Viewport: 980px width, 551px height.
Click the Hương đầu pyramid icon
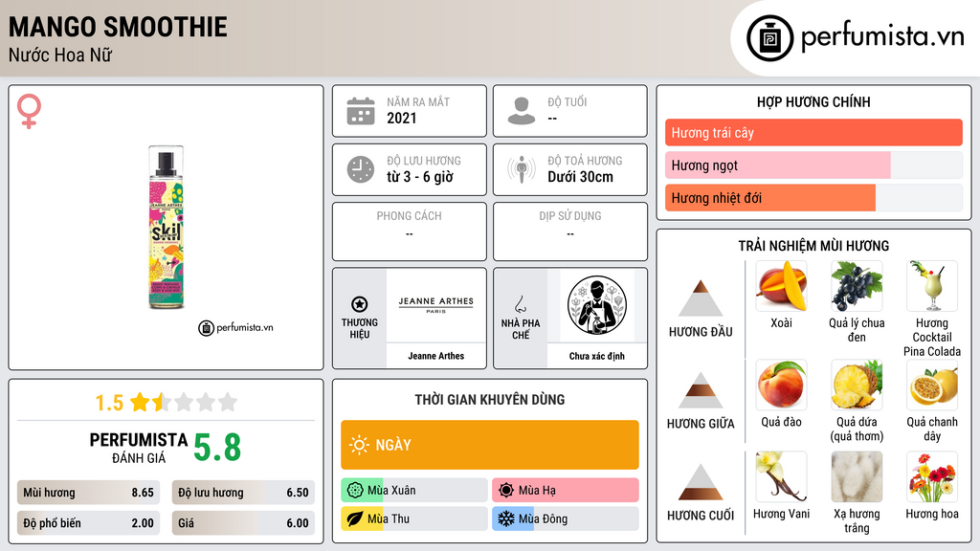click(701, 298)
